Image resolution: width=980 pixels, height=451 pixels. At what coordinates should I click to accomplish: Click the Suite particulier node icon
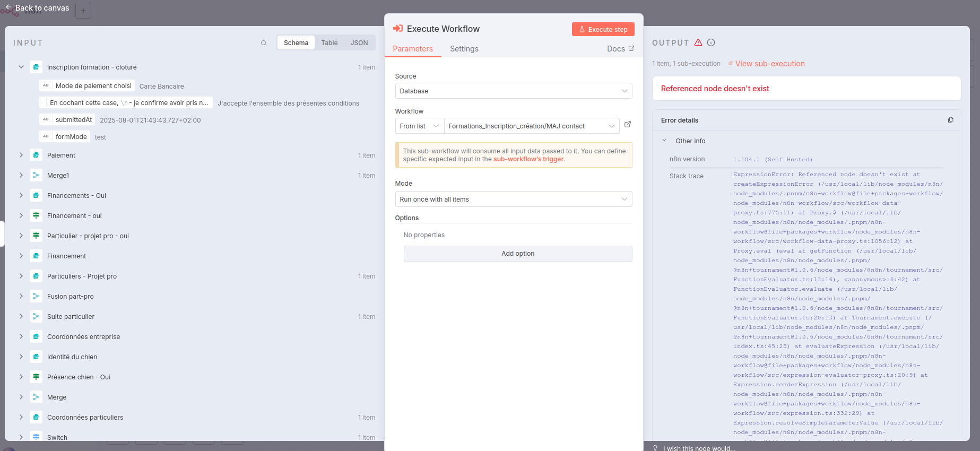tap(36, 317)
